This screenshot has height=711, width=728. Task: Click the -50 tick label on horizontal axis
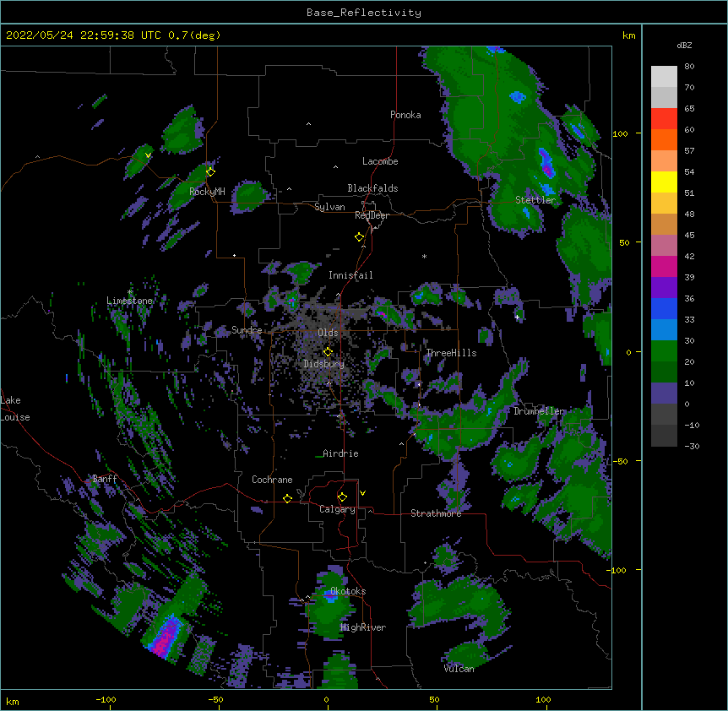[215, 699]
